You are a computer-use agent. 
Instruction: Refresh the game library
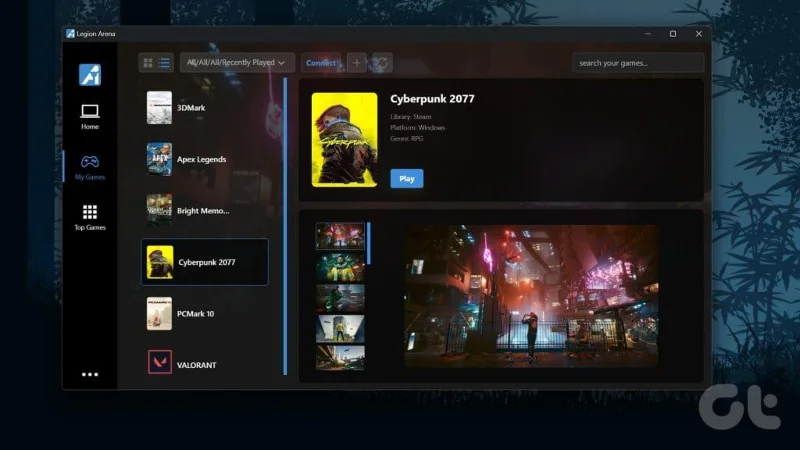coord(382,63)
